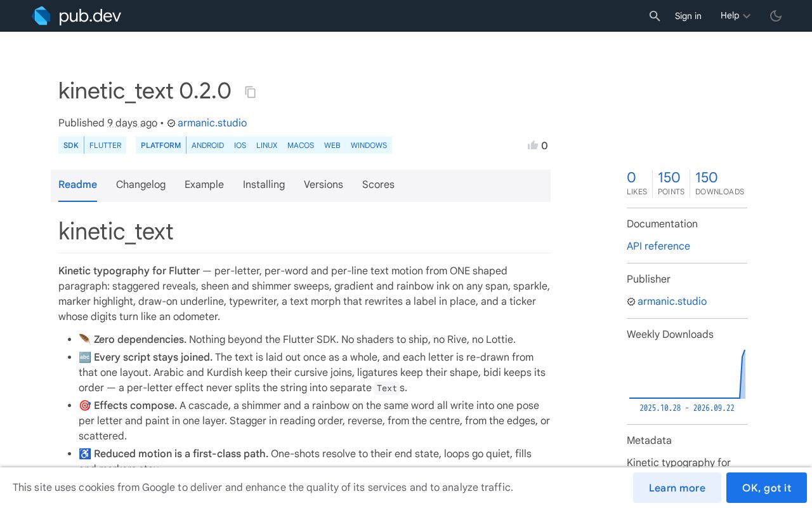This screenshot has width=812, height=508.
Task: Select the WINDOWS platform tag
Action: pyautogui.click(x=369, y=145)
